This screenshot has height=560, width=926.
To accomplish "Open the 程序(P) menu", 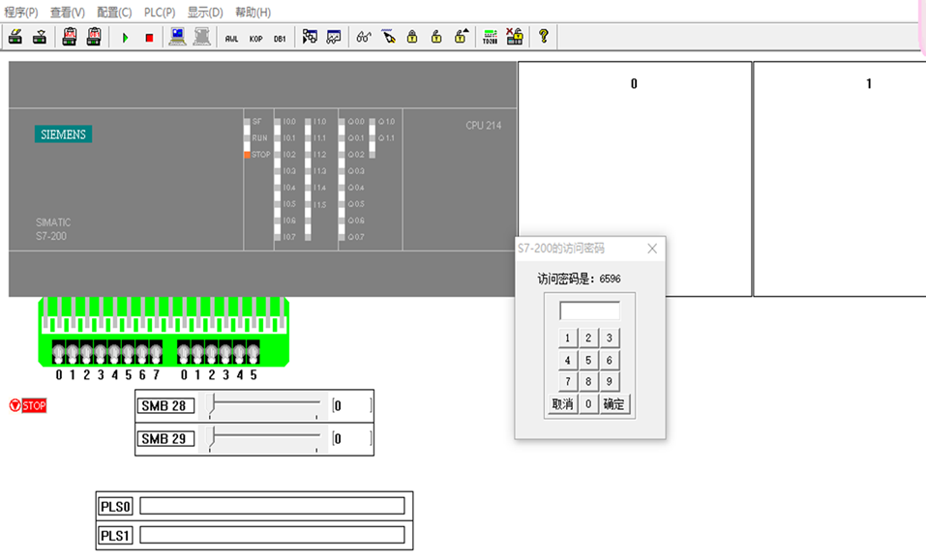I will (21, 13).
